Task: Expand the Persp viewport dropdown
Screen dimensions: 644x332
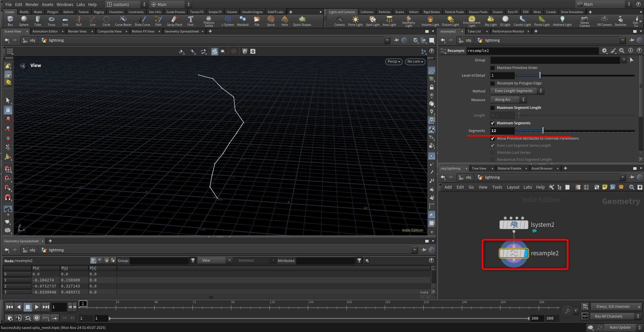Action: coord(394,62)
